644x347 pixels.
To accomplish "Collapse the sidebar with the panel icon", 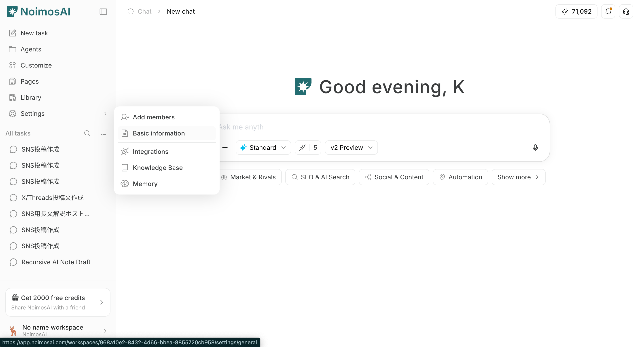I will pos(103,11).
